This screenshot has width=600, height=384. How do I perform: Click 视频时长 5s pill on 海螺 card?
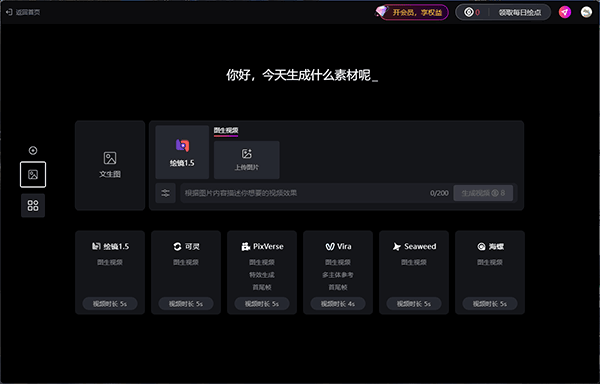489,304
